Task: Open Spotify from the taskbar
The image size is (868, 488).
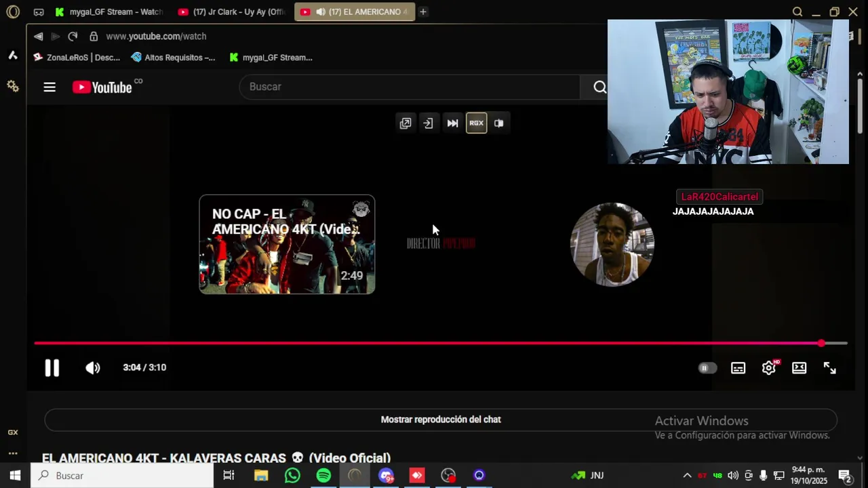Action: (323, 475)
